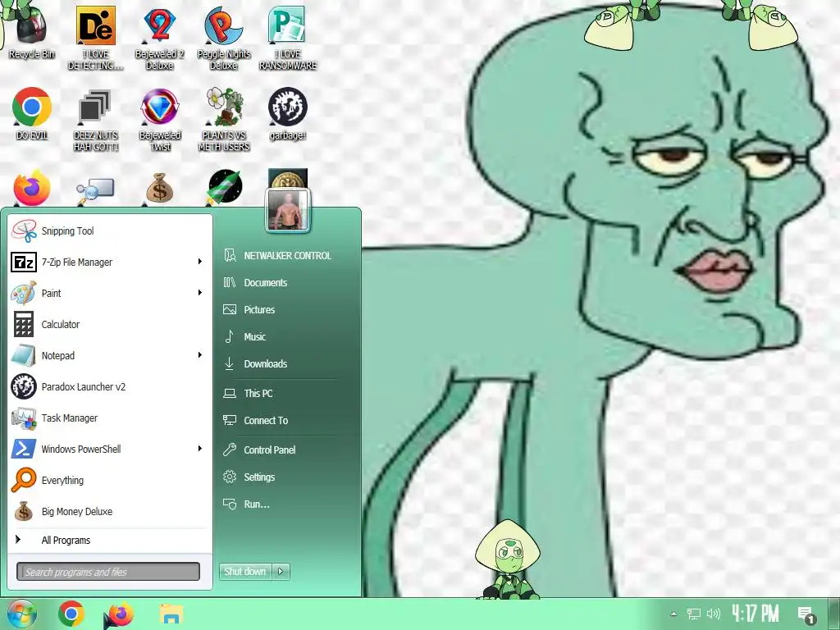840x630 pixels.
Task: Open the I LOVE RANSOMWARE desktop icon
Action: tap(288, 38)
